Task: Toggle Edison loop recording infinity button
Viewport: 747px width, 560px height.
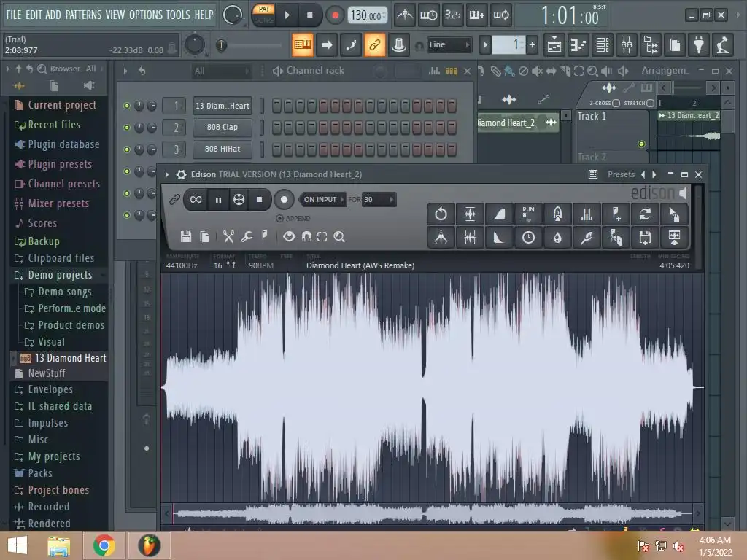Action: (196, 200)
